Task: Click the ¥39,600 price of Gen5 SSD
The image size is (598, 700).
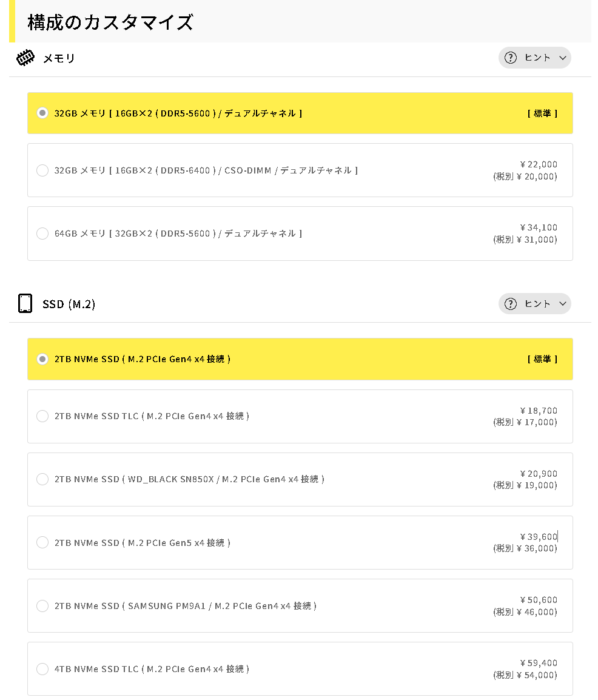Action: click(x=539, y=537)
